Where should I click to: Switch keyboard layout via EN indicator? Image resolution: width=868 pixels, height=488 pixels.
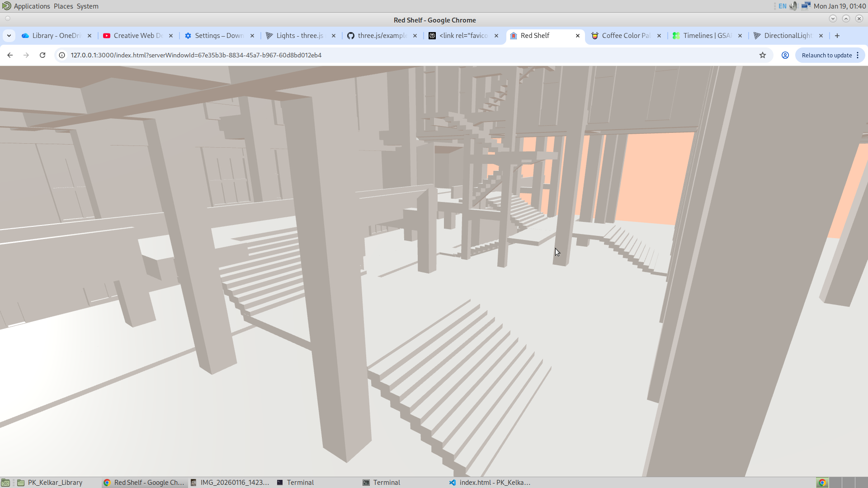783,6
